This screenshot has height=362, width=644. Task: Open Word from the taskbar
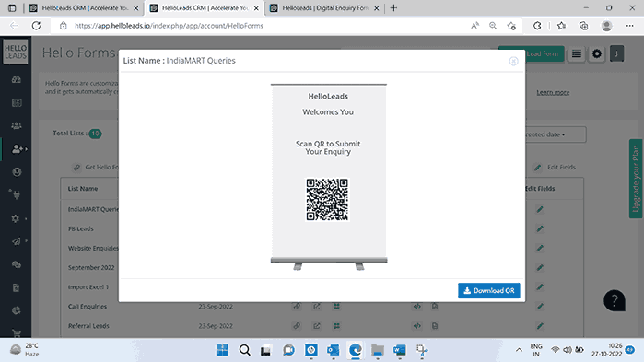399,350
